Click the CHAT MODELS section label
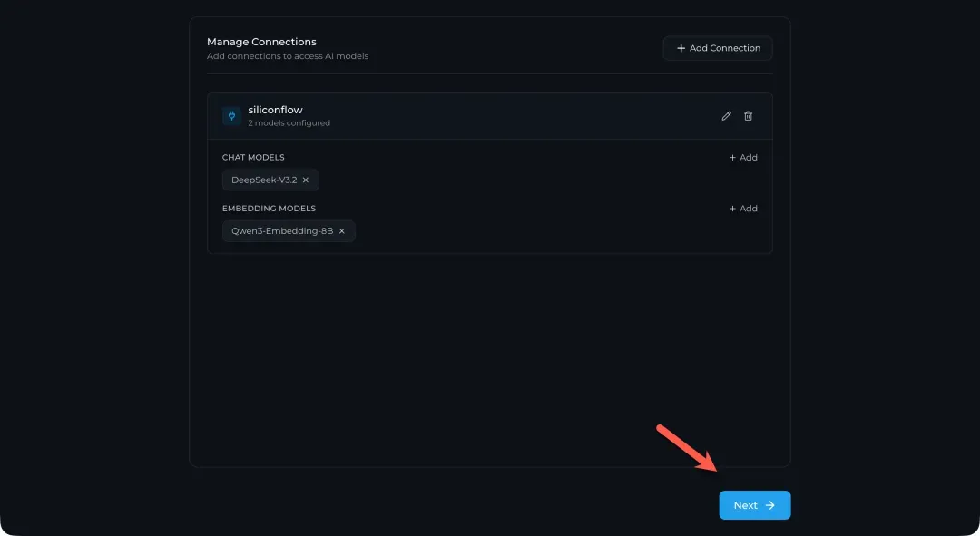This screenshot has width=980, height=536. [253, 158]
